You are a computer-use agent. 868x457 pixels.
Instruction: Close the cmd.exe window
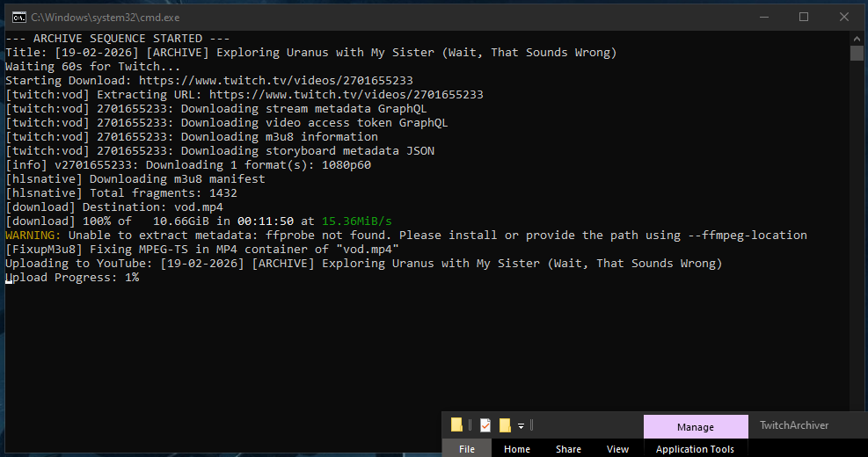(844, 17)
